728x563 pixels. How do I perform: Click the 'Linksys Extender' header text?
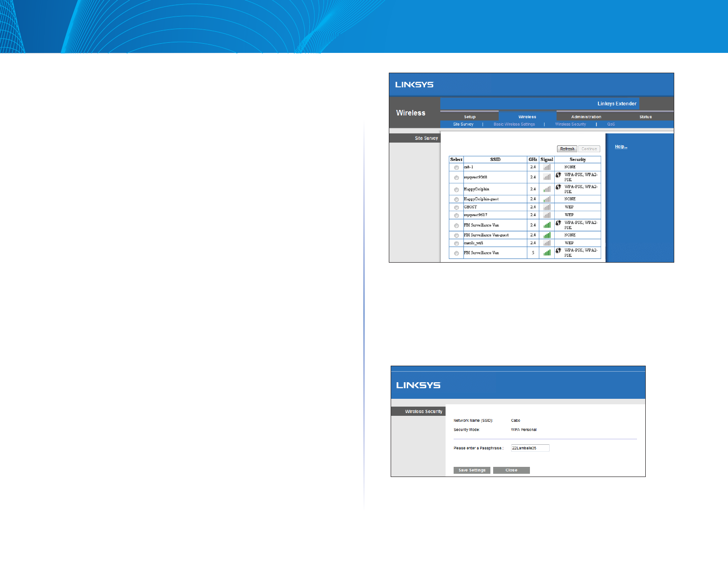point(617,103)
